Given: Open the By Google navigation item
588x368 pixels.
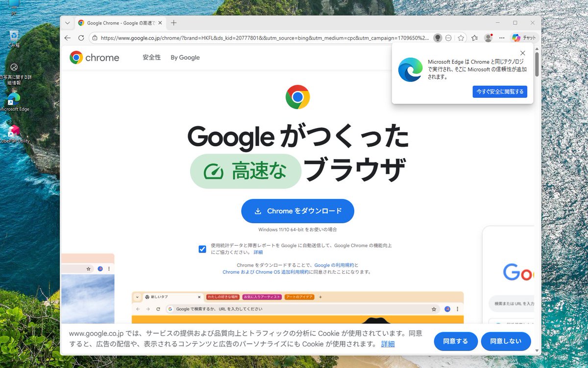Looking at the screenshot, I should pos(185,57).
